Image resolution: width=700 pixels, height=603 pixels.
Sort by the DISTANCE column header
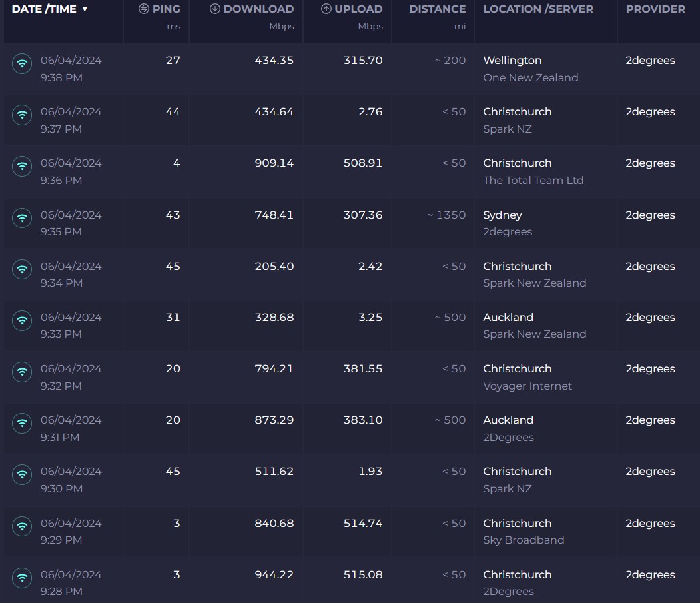pos(437,9)
